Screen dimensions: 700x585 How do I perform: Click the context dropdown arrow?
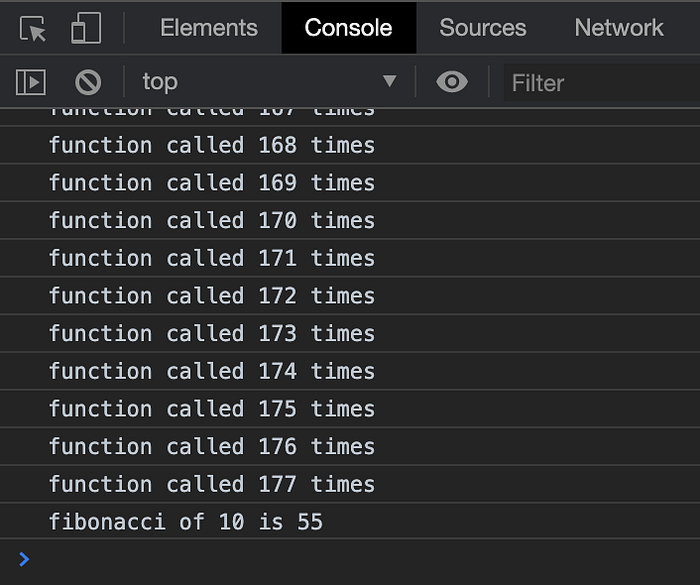(389, 81)
